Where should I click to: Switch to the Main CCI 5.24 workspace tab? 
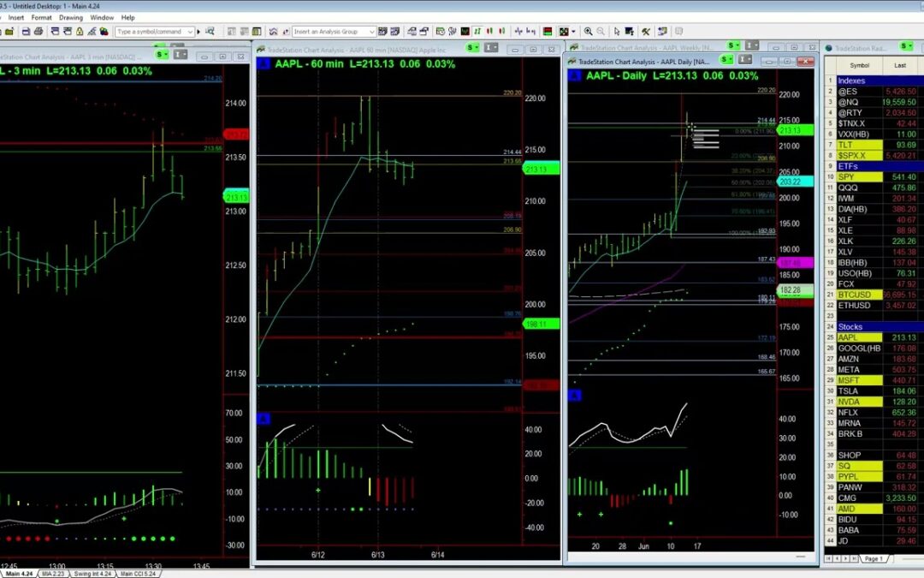point(138,573)
